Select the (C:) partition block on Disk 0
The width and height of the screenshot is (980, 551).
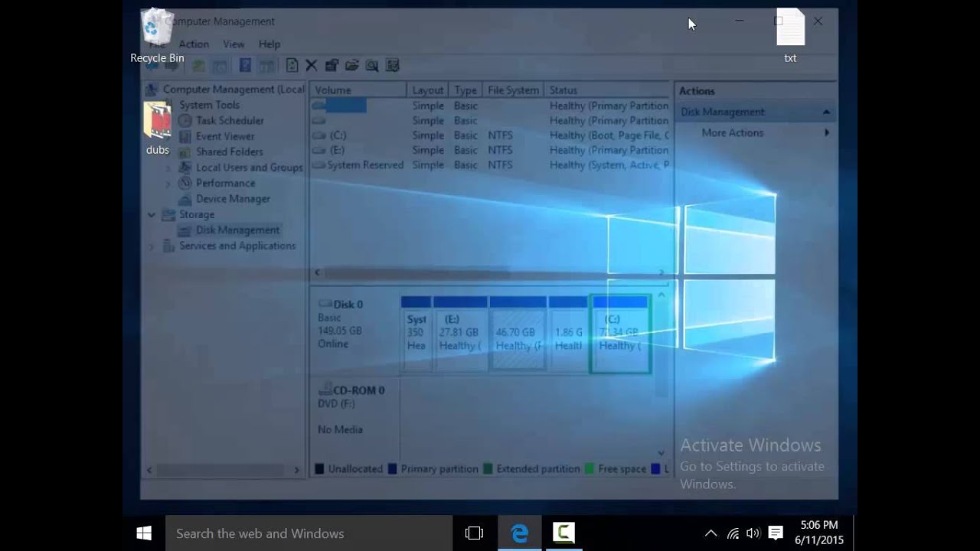click(x=620, y=334)
